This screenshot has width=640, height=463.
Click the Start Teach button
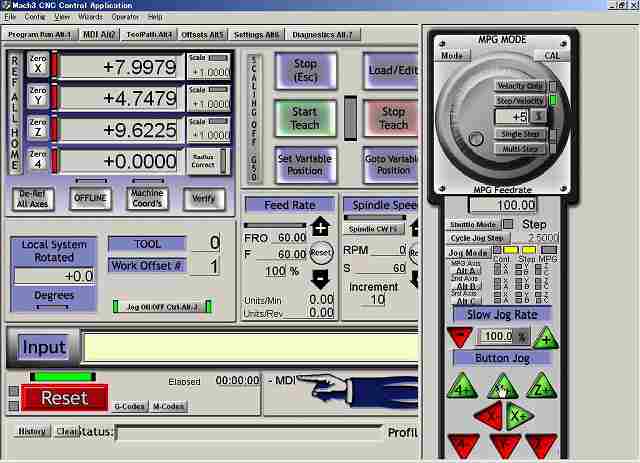[305, 118]
